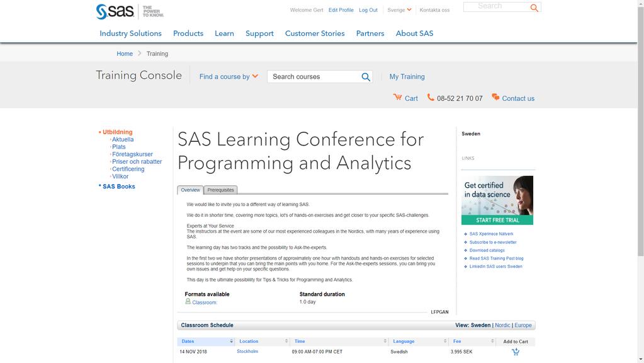
Task: Sort schedule by Language column arrows
Action: 445,341
